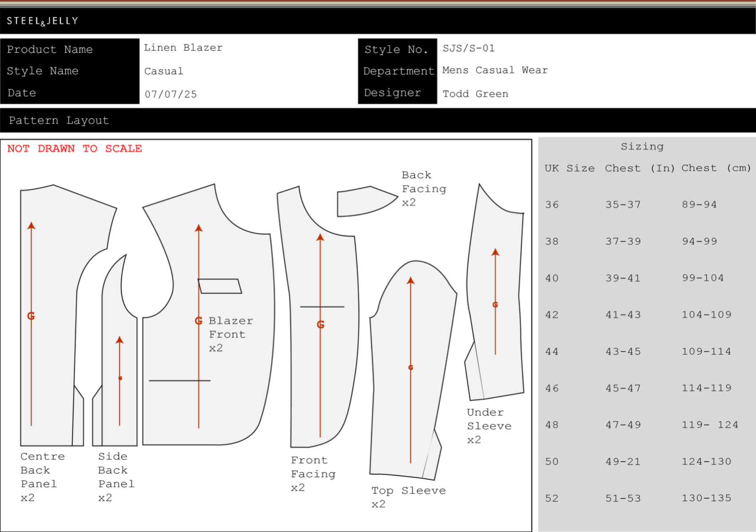Click the Sizing table heading
Screen dimensions: 756x532
(x=642, y=147)
